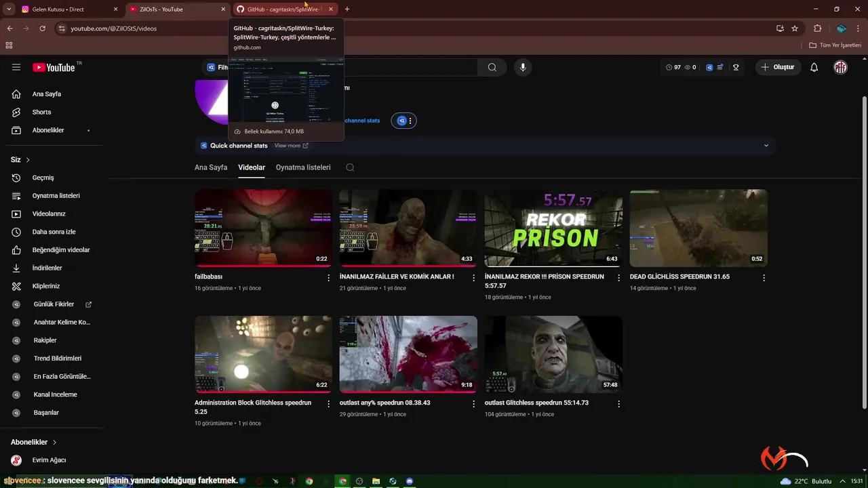The height and width of the screenshot is (488, 868).
Task: Bookmark this page with star icon
Action: point(795,28)
